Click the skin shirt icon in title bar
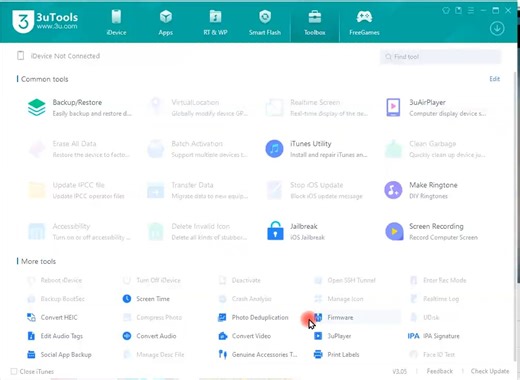This screenshot has width=520, height=380. 446,11
